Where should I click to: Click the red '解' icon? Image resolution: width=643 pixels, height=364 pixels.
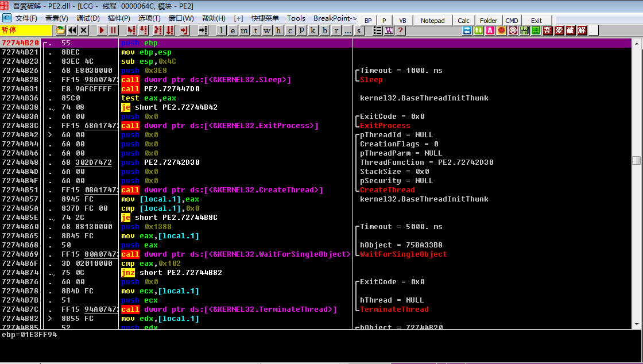(582, 30)
